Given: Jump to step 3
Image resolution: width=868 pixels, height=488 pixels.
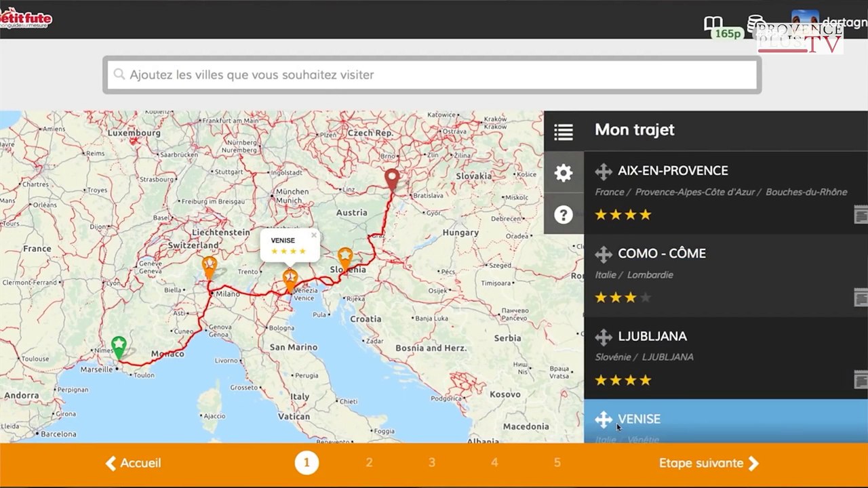Looking at the screenshot, I should [x=431, y=463].
